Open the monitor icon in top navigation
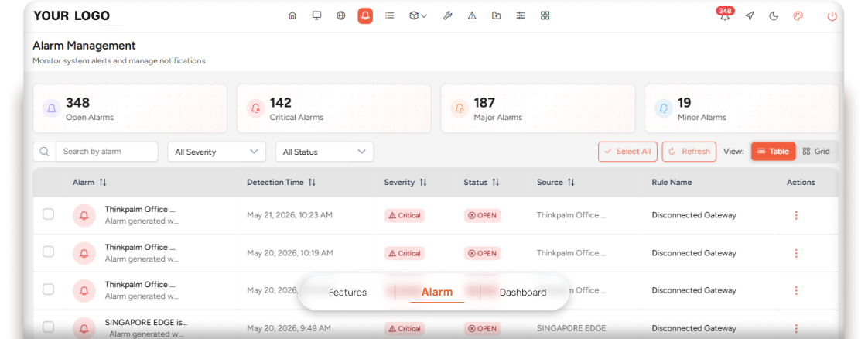This screenshot has height=339, width=868. (x=316, y=16)
